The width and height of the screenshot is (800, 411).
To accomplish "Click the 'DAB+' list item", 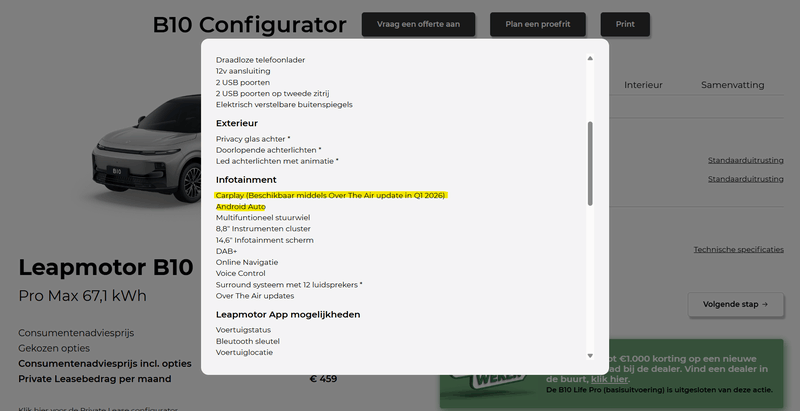I will (226, 251).
